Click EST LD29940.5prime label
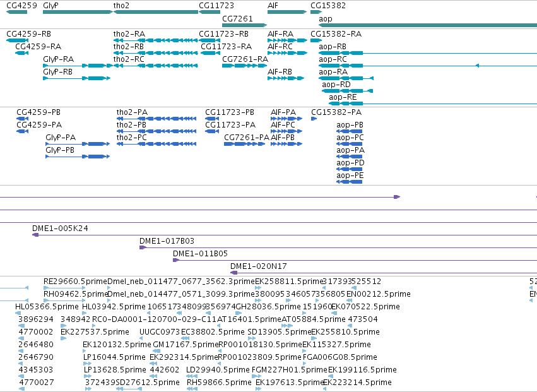The image size is (537, 392). point(218,371)
